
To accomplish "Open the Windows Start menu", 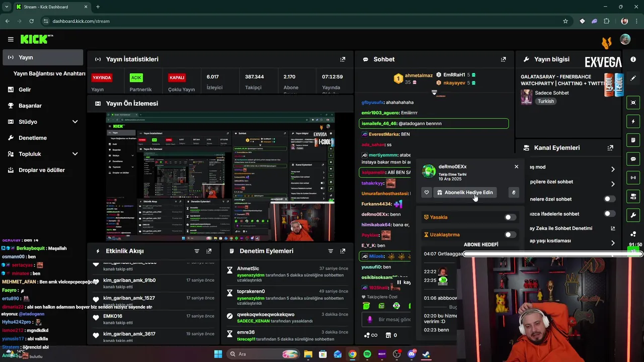I will (x=218, y=354).
